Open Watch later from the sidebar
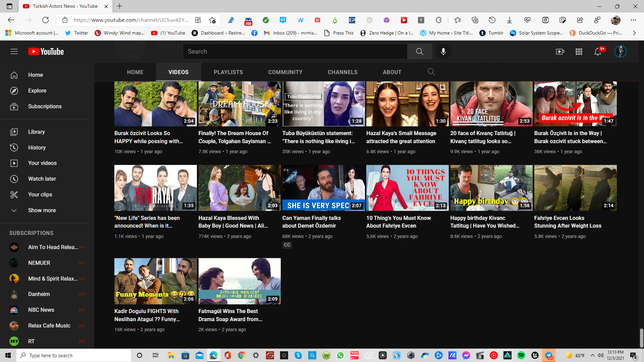The image size is (644, 362). [42, 179]
